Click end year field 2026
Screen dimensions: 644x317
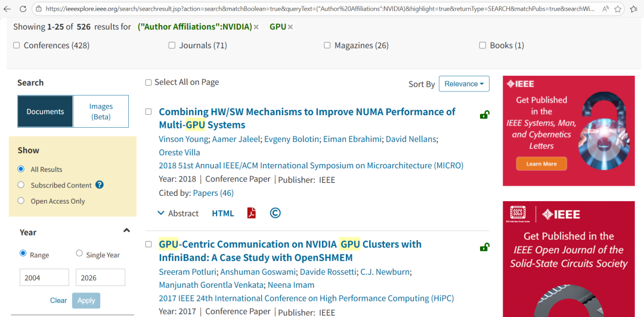[100, 278]
